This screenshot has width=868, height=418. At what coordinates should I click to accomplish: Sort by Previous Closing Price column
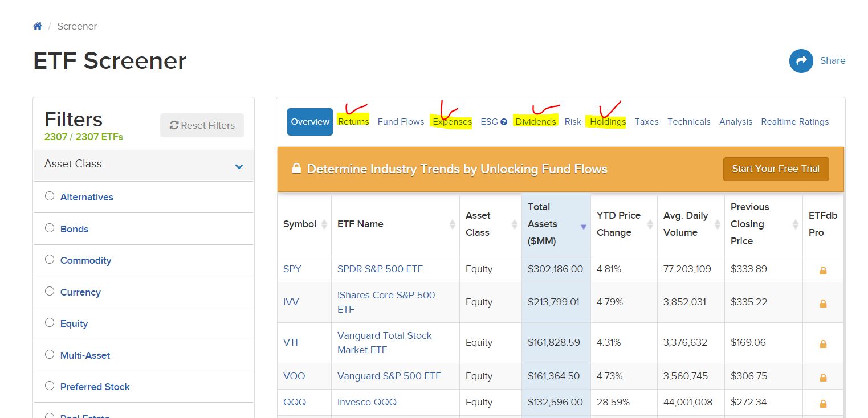[764, 224]
